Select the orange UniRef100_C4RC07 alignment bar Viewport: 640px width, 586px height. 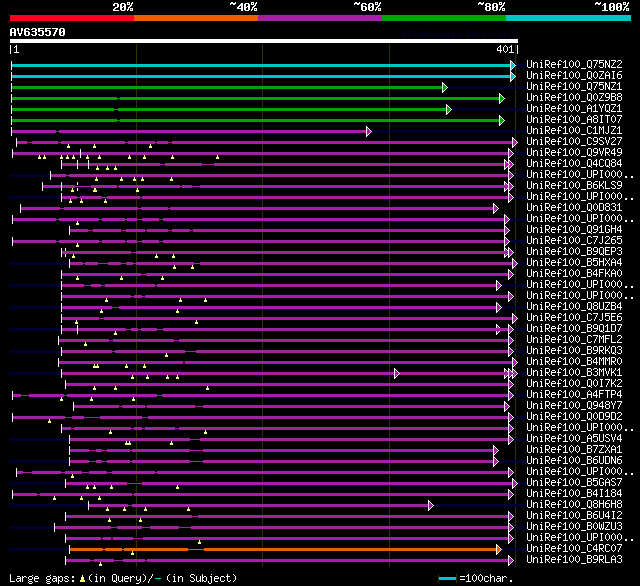pyautogui.click(x=284, y=549)
